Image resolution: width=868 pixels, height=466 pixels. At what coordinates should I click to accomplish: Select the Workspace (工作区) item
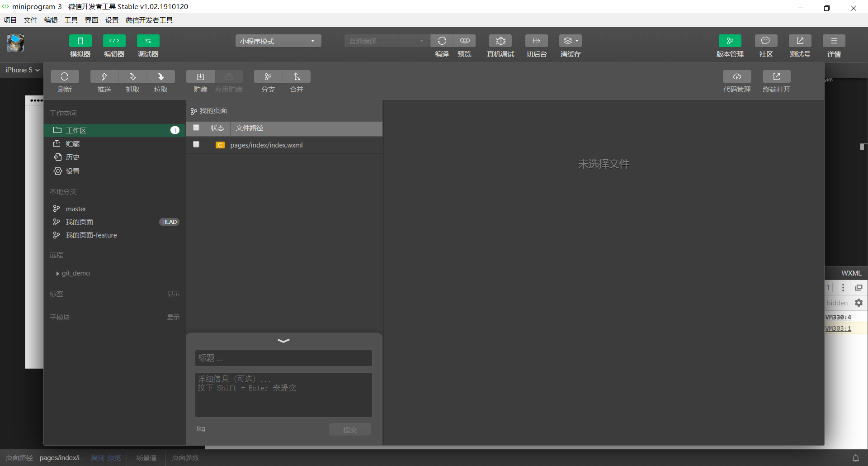[115, 130]
